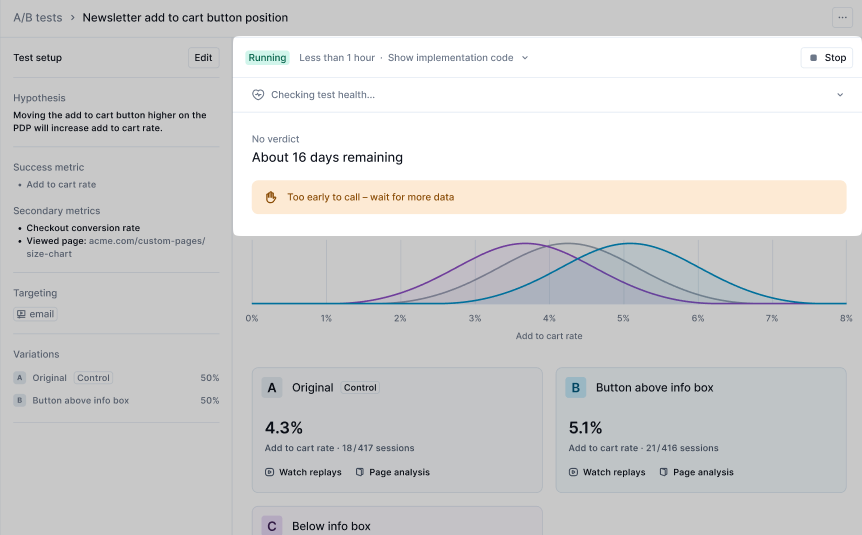The height and width of the screenshot is (535, 862).
Task: Click the A badge beside Original in Variations
Action: (x=20, y=378)
